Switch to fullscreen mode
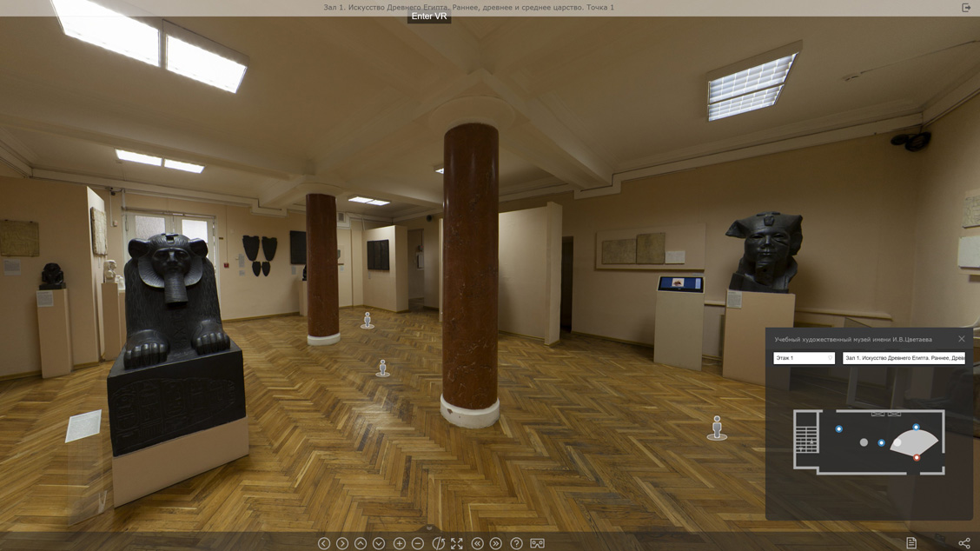 (457, 543)
